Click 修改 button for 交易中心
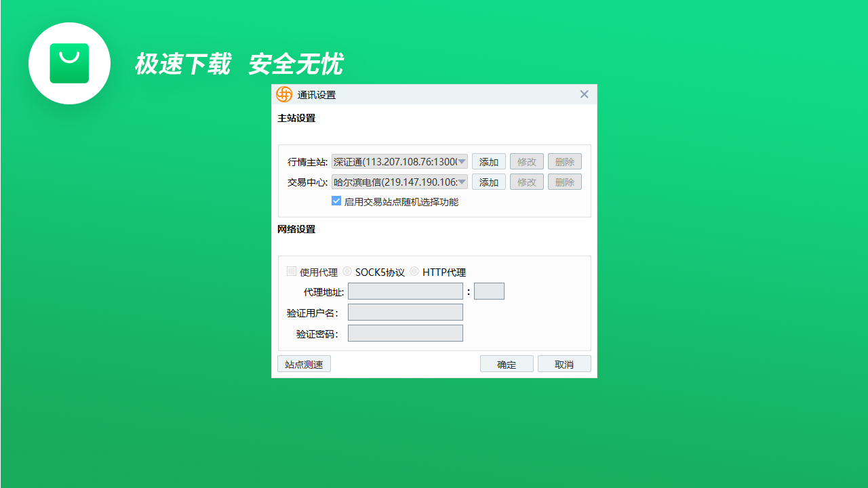This screenshot has height=488, width=868. tap(526, 182)
